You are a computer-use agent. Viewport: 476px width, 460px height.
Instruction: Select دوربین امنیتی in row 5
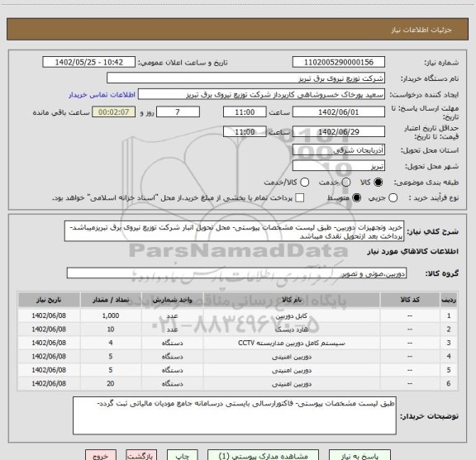click(x=292, y=370)
